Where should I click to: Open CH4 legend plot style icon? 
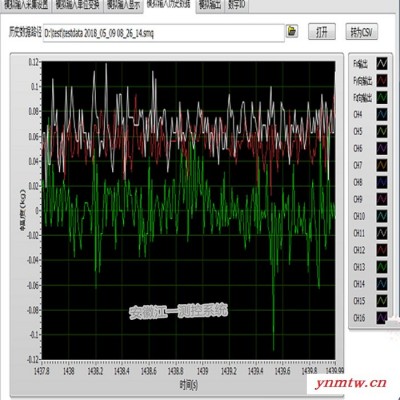coord(382,114)
